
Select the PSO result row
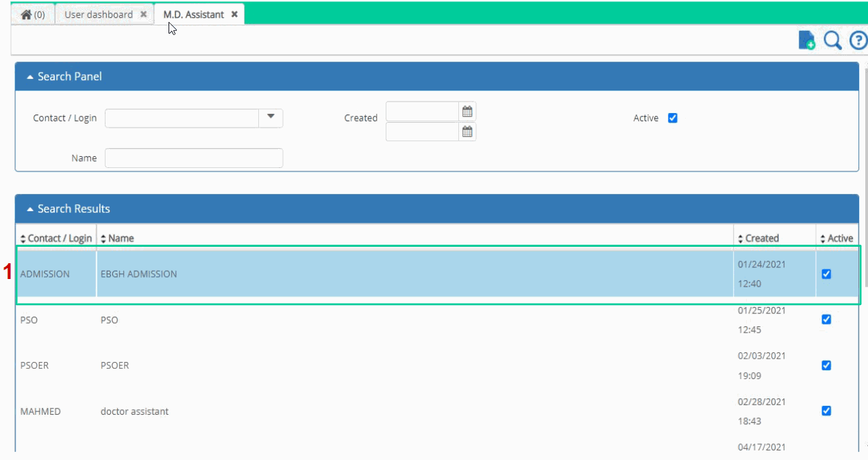click(436, 320)
